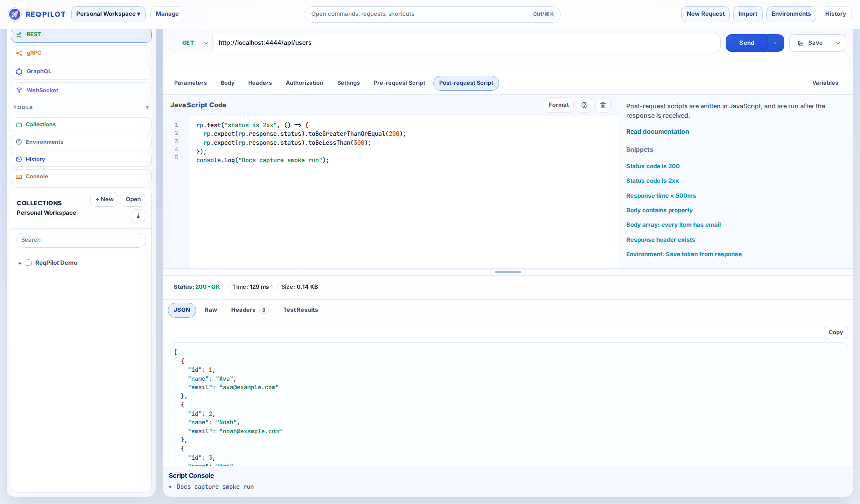Collapse the TOOLS section

(147, 107)
